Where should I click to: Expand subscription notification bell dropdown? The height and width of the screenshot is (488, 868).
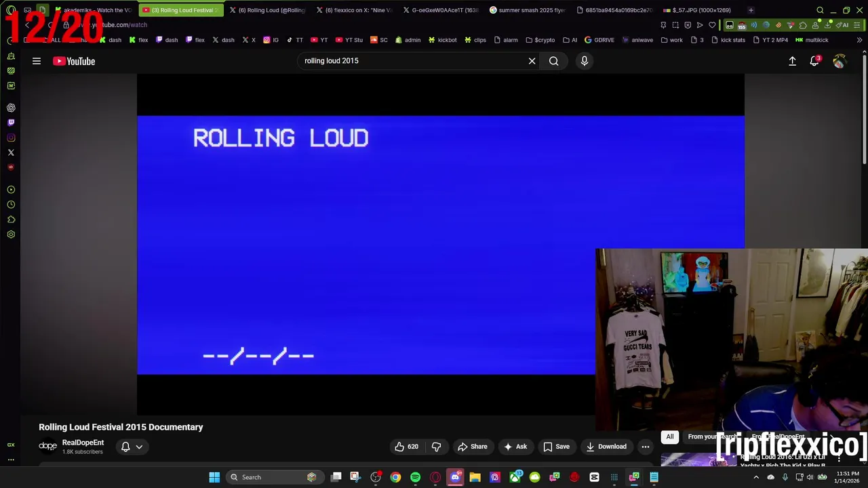point(132,447)
